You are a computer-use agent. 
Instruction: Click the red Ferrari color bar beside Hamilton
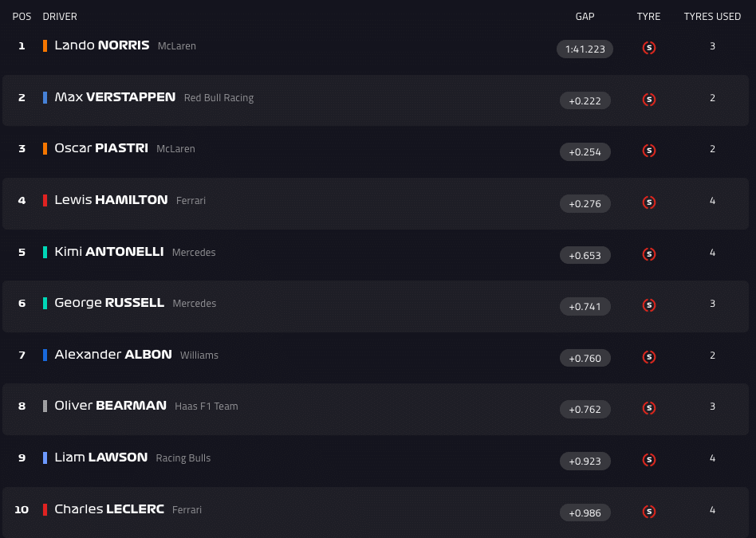click(45, 201)
